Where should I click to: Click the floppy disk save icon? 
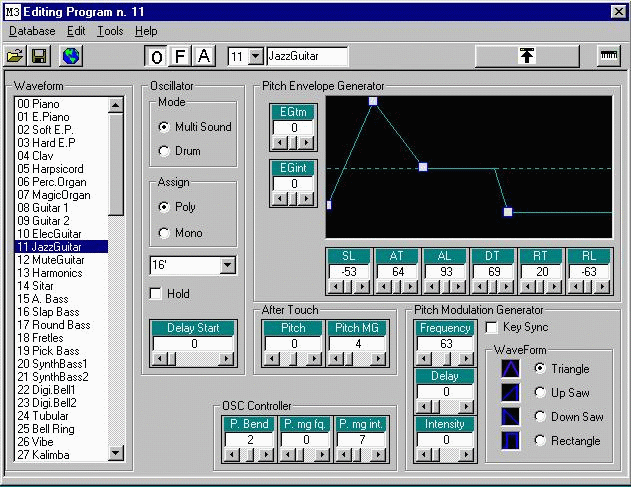coord(41,57)
